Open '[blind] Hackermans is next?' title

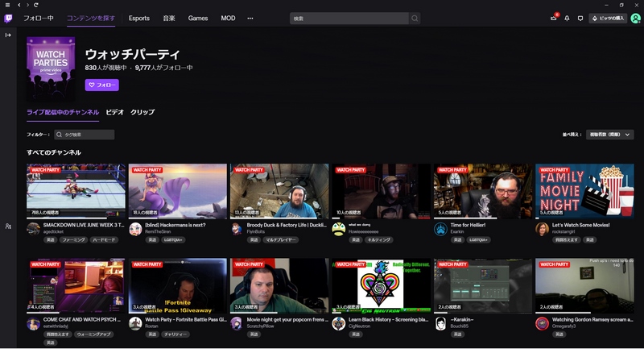pos(175,225)
